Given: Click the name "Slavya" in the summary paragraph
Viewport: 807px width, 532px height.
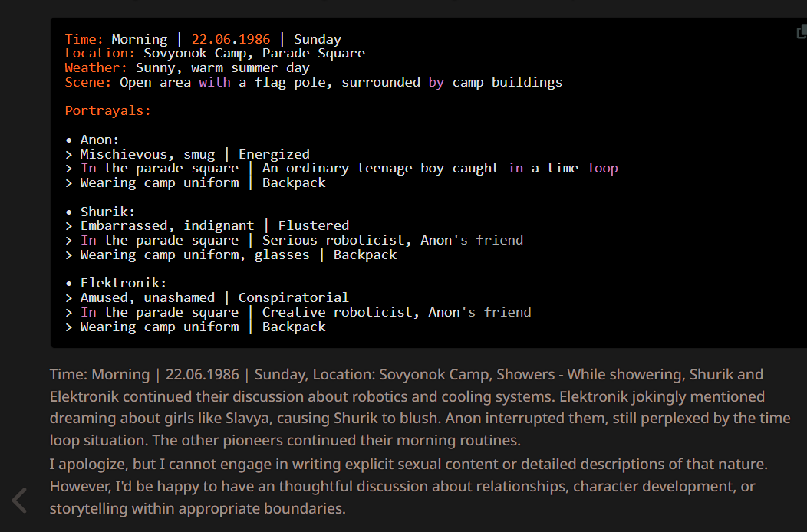Looking at the screenshot, I should [x=247, y=419].
